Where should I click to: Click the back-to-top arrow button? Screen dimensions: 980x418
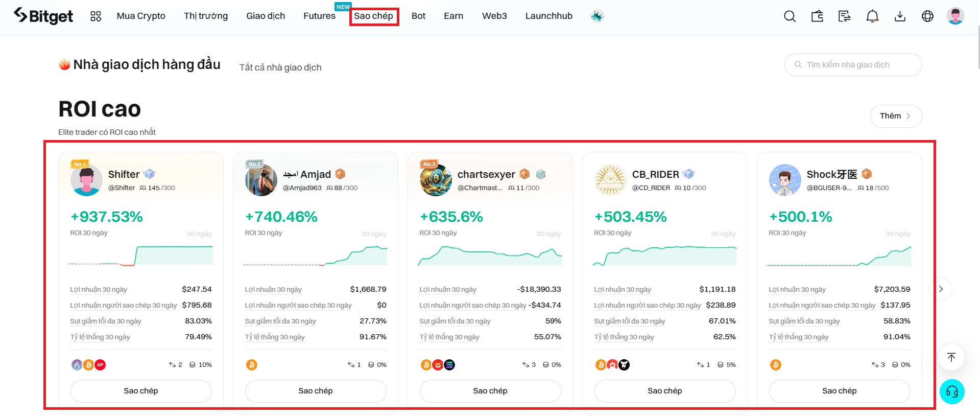click(951, 357)
